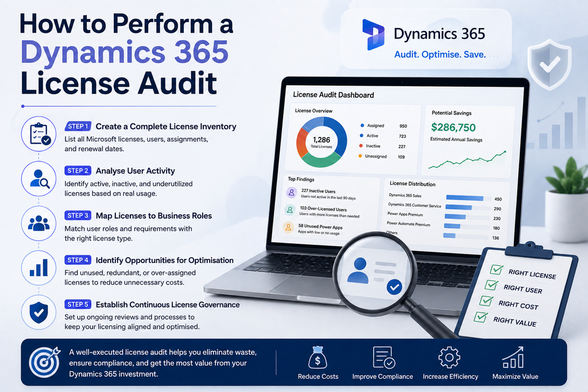Image resolution: width=588 pixels, height=392 pixels.
Task: Click the Map Licenses to Business Roles heading
Action: tap(154, 216)
